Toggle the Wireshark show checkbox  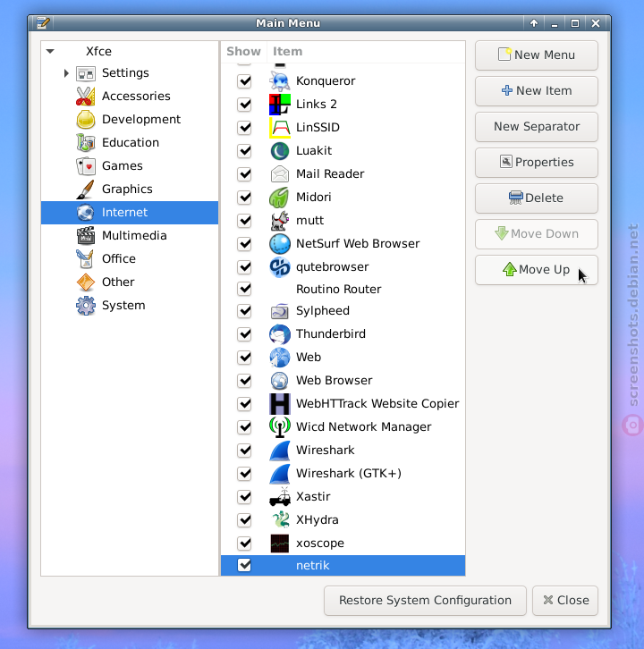point(244,450)
